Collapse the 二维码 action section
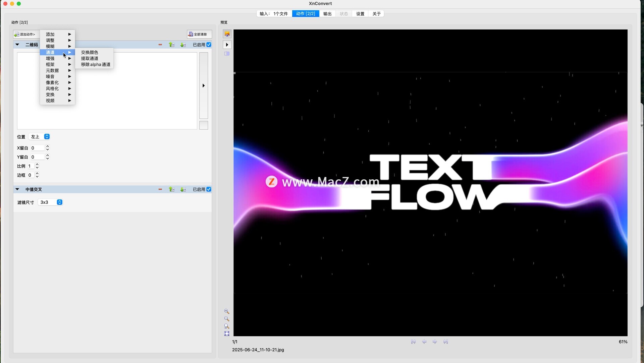Image resolution: width=644 pixels, height=363 pixels. 17,45
